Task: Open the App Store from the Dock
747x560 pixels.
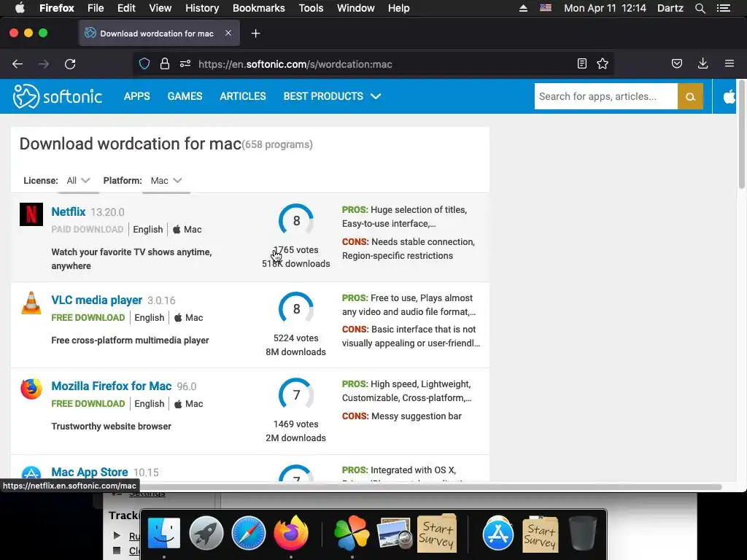Action: [498, 533]
